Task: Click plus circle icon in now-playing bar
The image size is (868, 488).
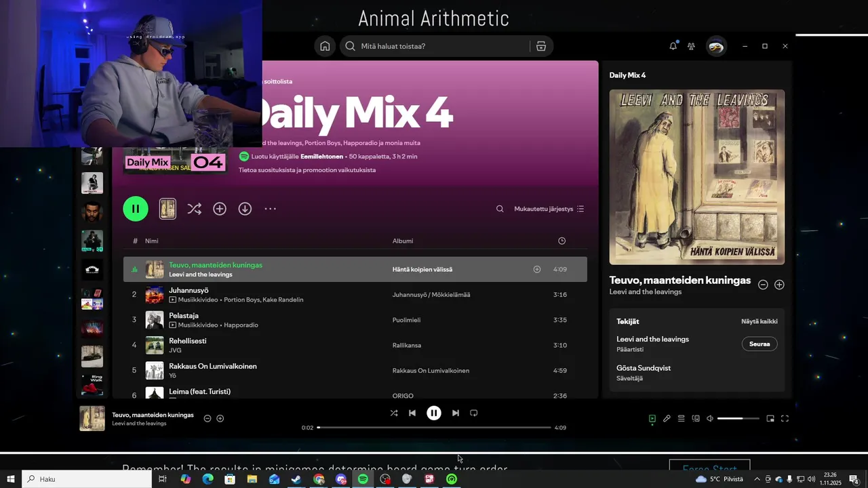Action: pyautogui.click(x=220, y=418)
